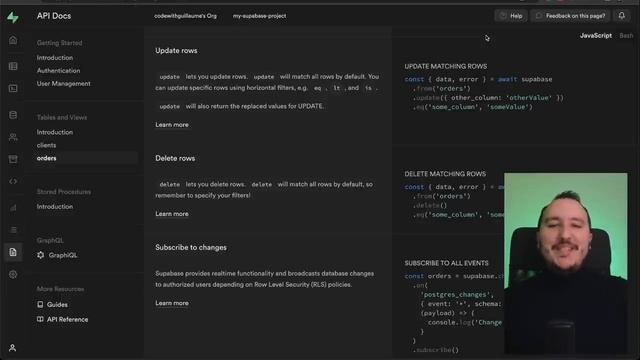640x360 pixels.
Task: Open Introduction under Getting Started
Action: pos(55,58)
